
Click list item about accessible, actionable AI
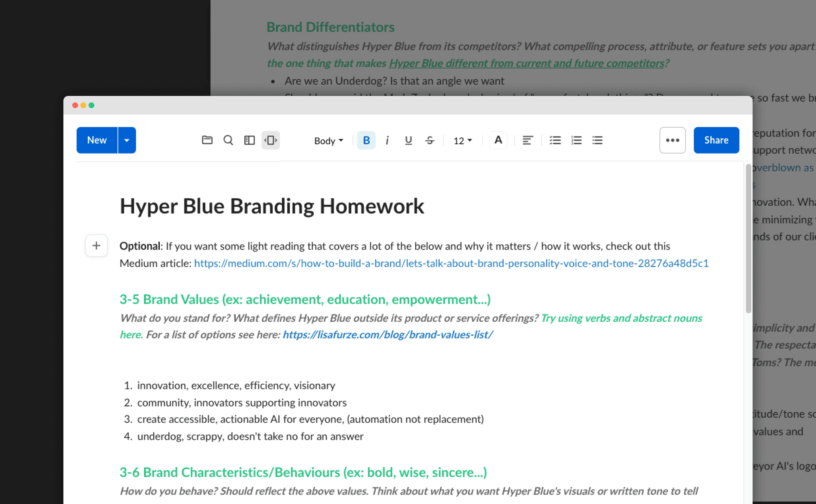(x=310, y=419)
